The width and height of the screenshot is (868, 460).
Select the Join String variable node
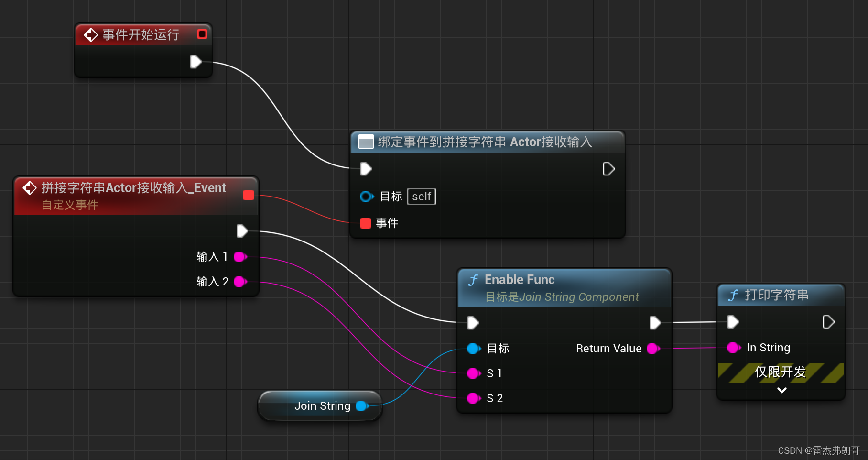pyautogui.click(x=320, y=406)
